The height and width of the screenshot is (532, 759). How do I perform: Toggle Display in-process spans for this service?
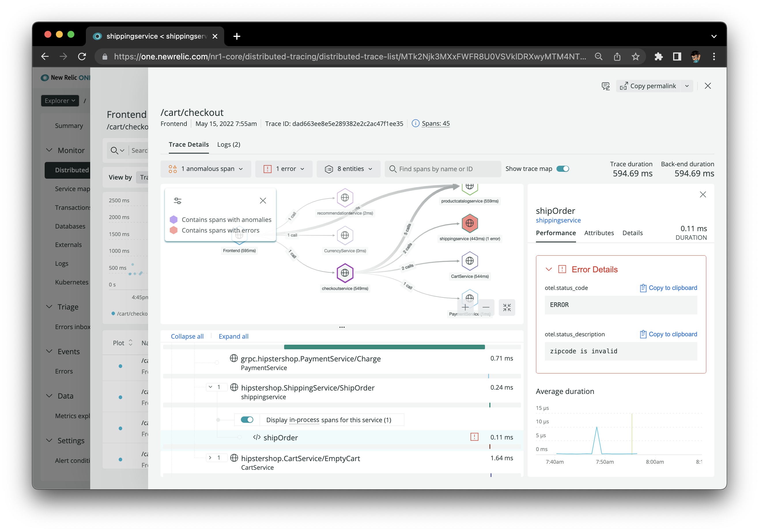(x=248, y=420)
